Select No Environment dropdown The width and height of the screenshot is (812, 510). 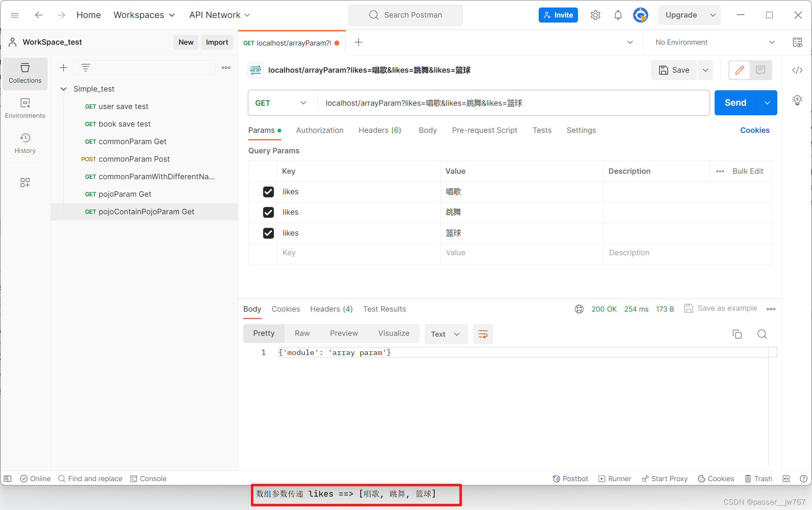715,42
